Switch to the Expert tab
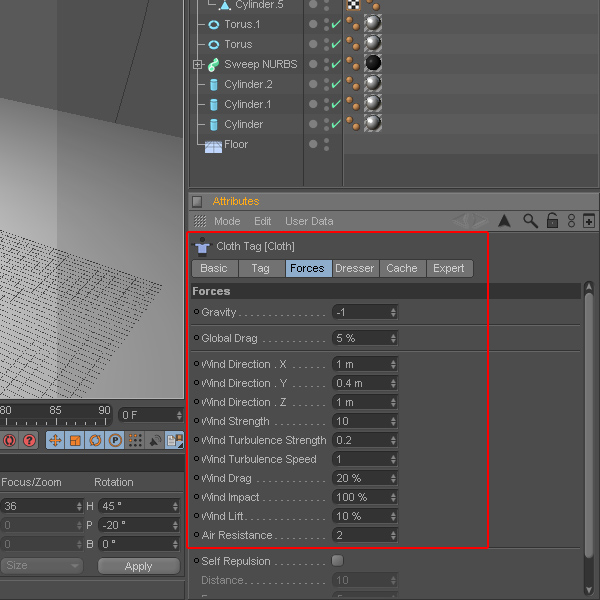Screen dimensions: 600x600 (448, 268)
